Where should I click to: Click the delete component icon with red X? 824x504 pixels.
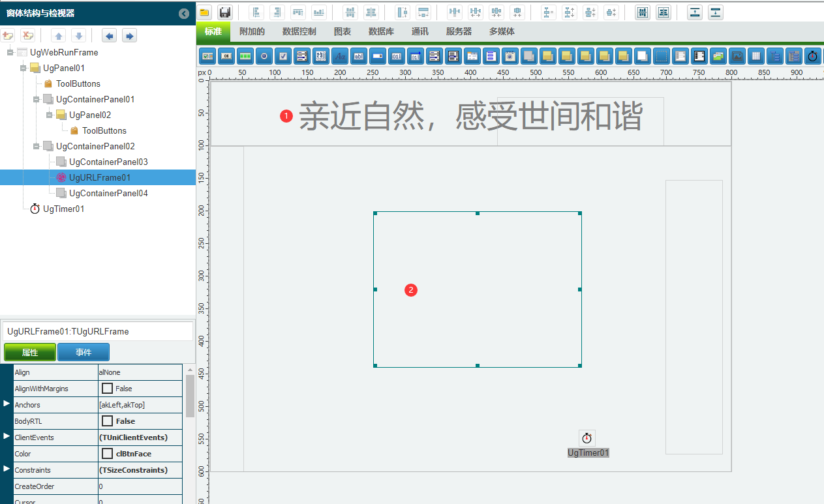click(x=27, y=36)
